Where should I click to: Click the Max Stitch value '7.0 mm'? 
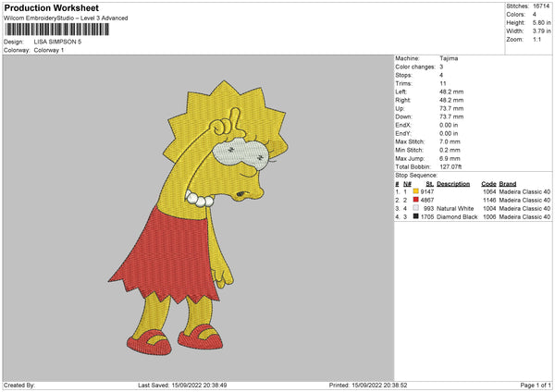[450, 141]
